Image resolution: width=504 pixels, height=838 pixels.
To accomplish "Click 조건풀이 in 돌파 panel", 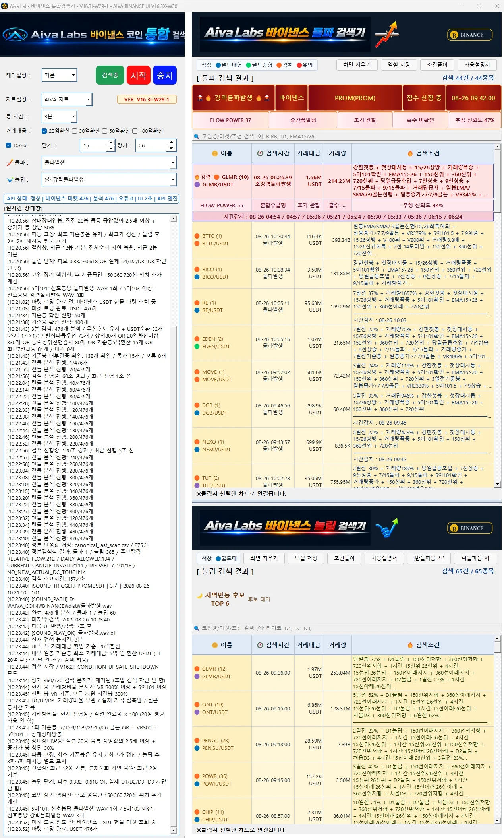I will [437, 65].
